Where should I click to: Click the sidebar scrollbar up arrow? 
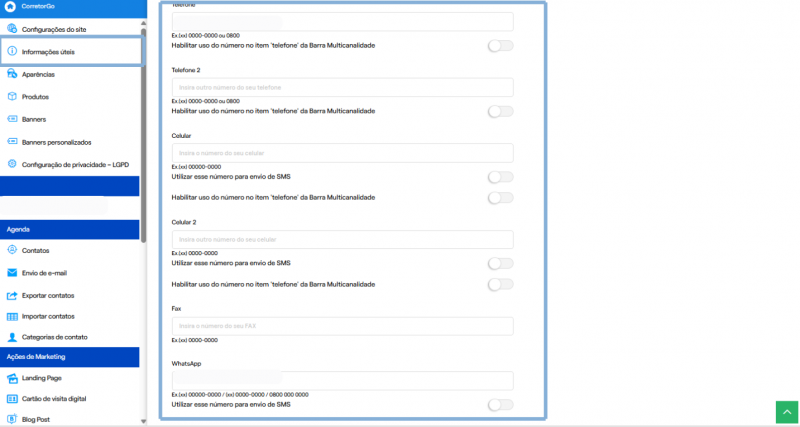[x=143, y=23]
